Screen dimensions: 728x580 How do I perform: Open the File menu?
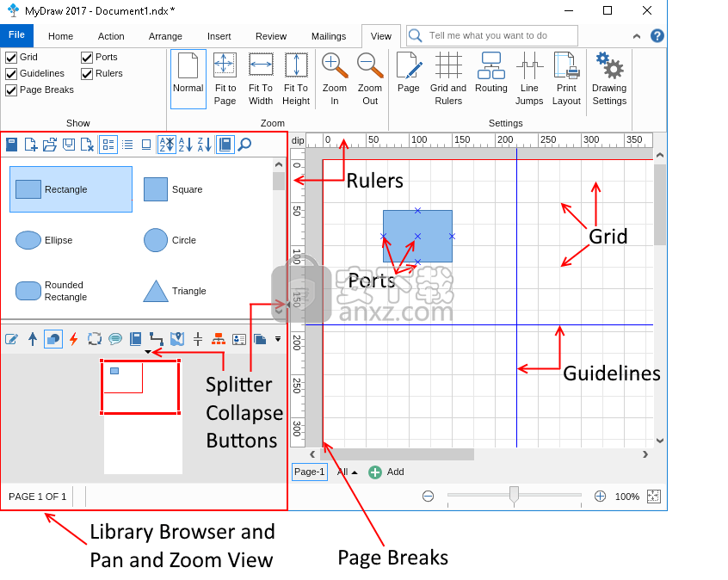point(16,35)
